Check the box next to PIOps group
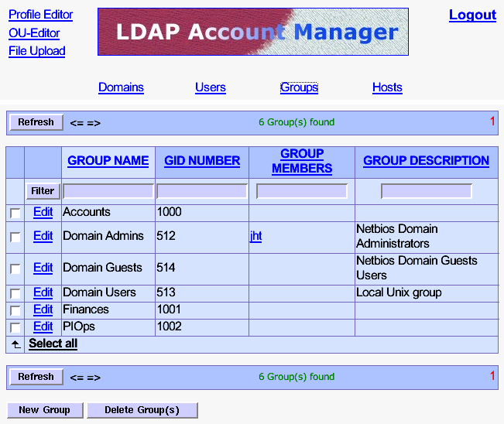504x424 pixels. coord(15,327)
